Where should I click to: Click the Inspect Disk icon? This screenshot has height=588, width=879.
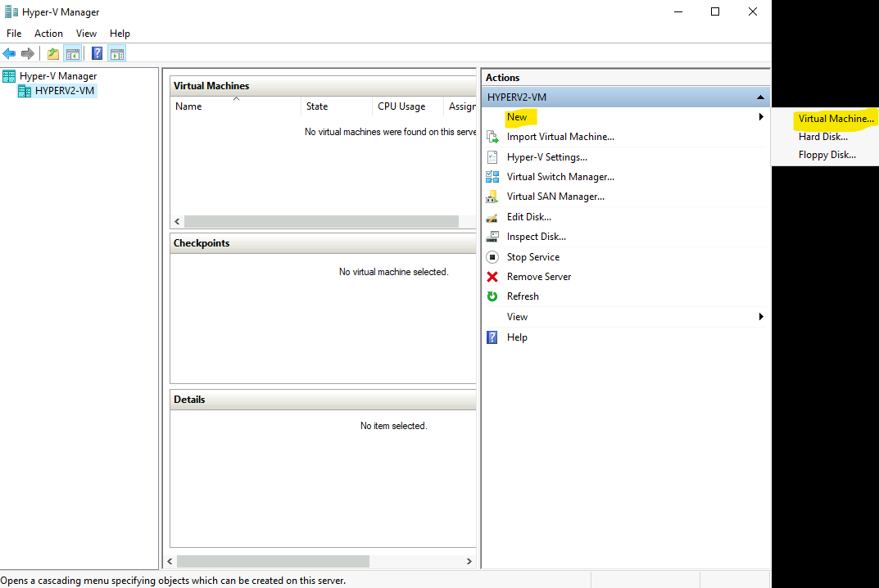(492, 237)
